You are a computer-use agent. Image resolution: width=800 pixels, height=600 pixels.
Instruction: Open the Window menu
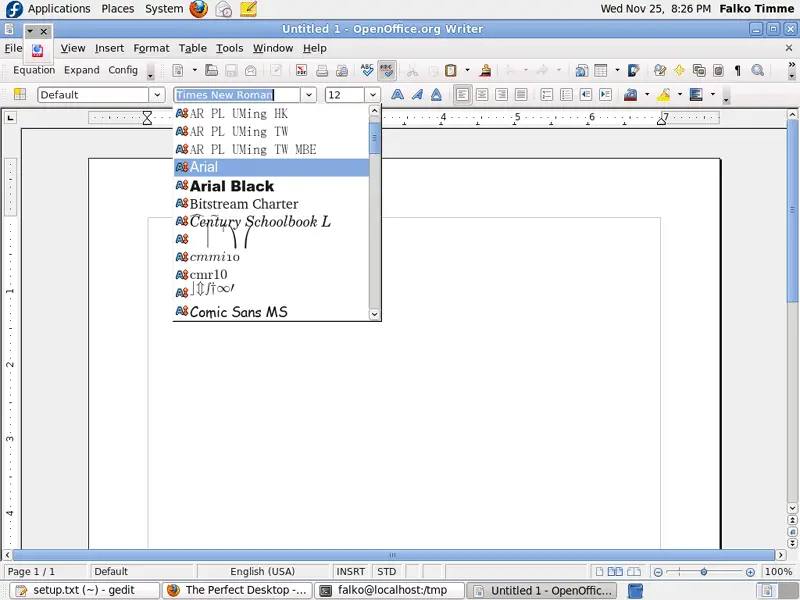pos(273,48)
